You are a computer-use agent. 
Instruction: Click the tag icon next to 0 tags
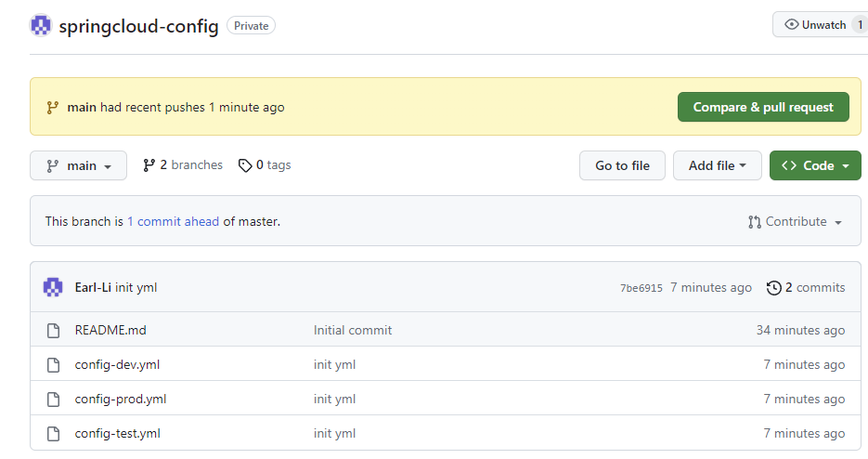245,165
